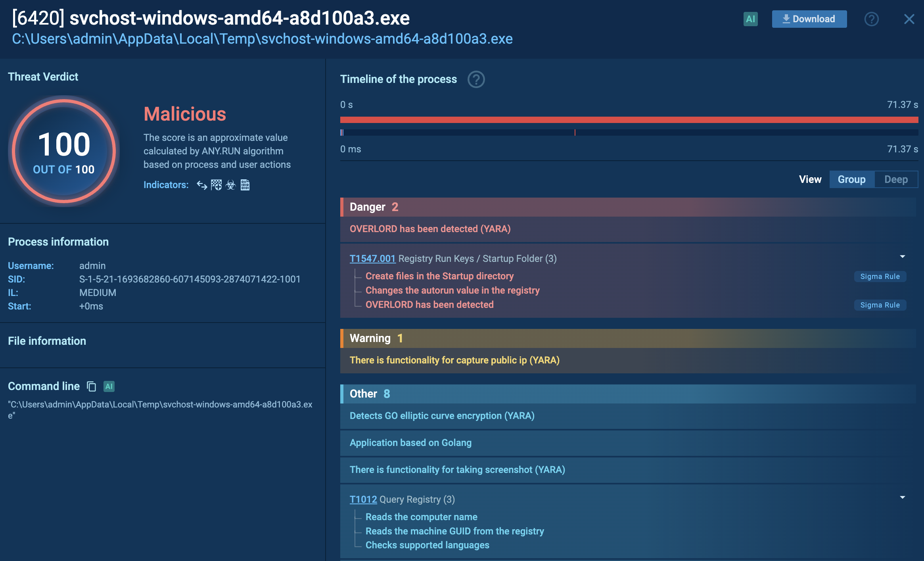The width and height of the screenshot is (924, 561).
Task: Select 'Create files in the Startup directory' row
Action: [439, 276]
